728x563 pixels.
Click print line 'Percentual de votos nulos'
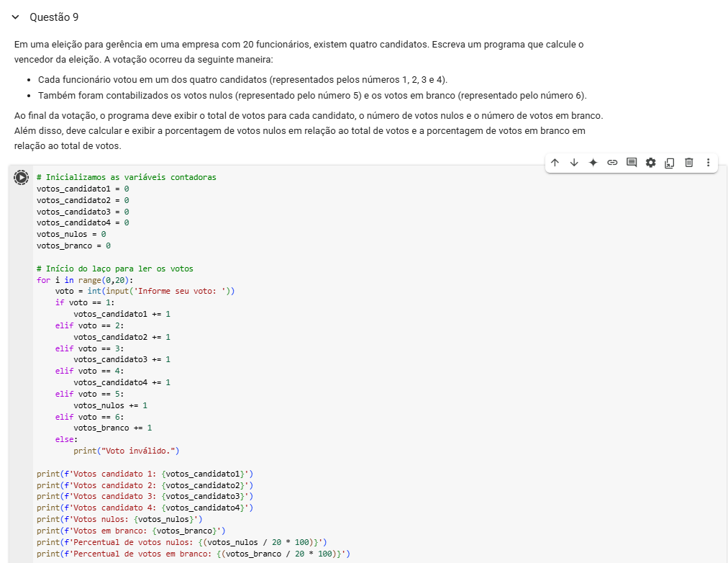[x=182, y=542]
